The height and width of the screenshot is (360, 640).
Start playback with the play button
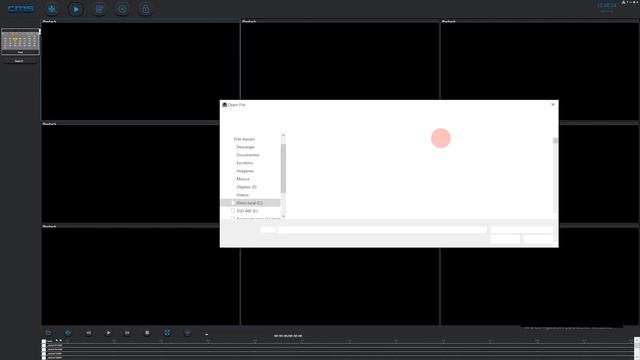coord(108,333)
